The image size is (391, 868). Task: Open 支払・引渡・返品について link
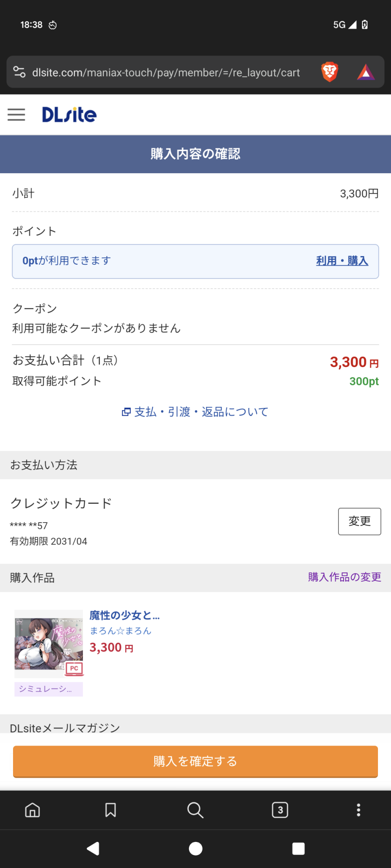pyautogui.click(x=195, y=412)
